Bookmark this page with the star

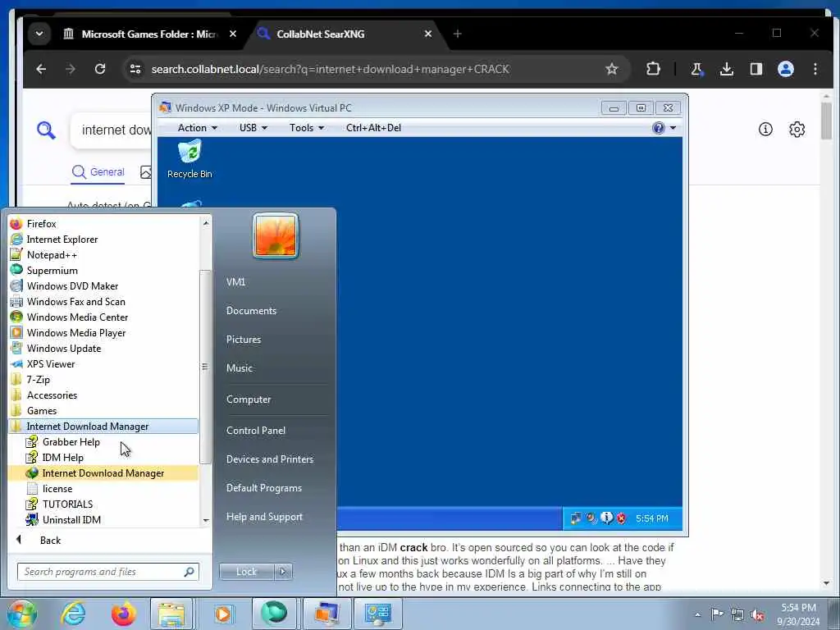[x=611, y=69]
